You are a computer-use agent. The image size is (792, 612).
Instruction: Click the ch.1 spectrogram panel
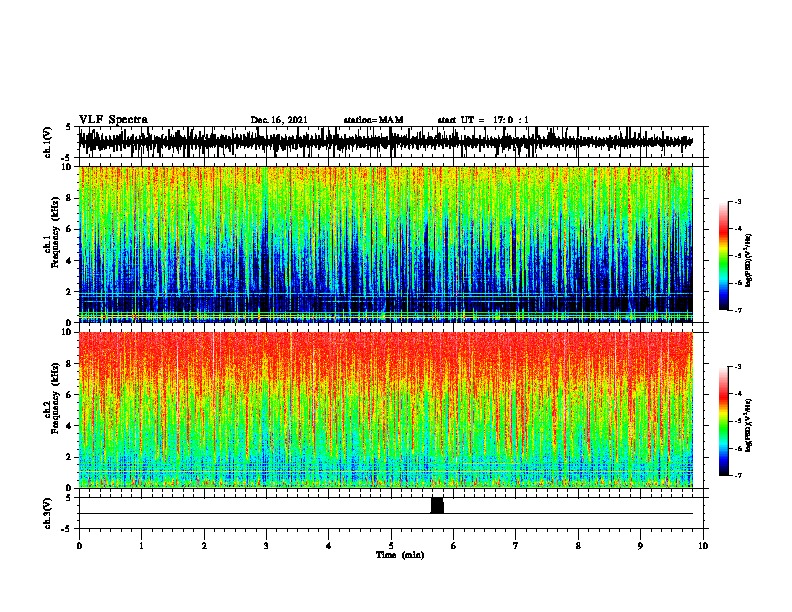point(386,244)
